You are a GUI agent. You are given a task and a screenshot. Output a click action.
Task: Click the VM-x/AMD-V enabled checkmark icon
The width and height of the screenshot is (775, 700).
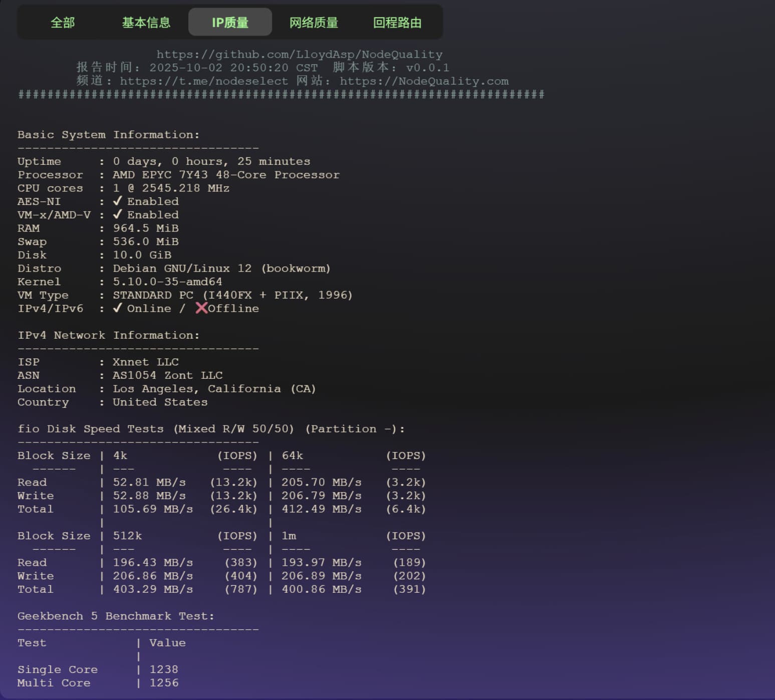117,214
